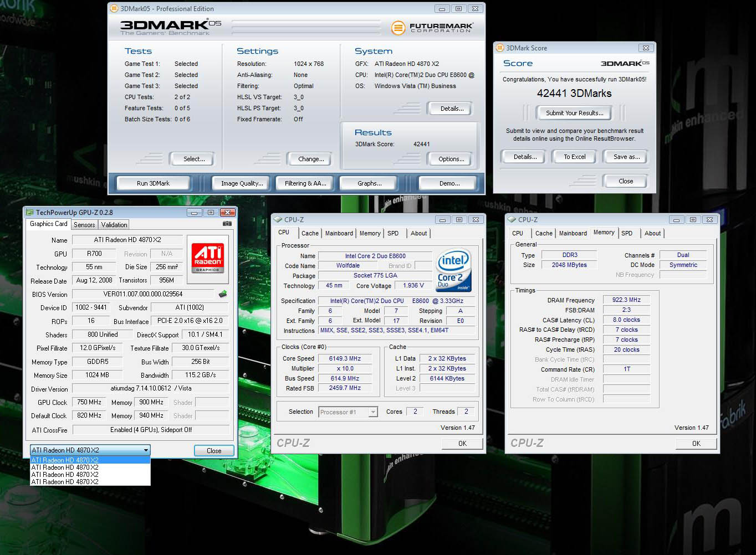Image resolution: width=756 pixels, height=555 pixels.
Task: Open the SPD tab in left CPU-Z
Action: [393, 234]
